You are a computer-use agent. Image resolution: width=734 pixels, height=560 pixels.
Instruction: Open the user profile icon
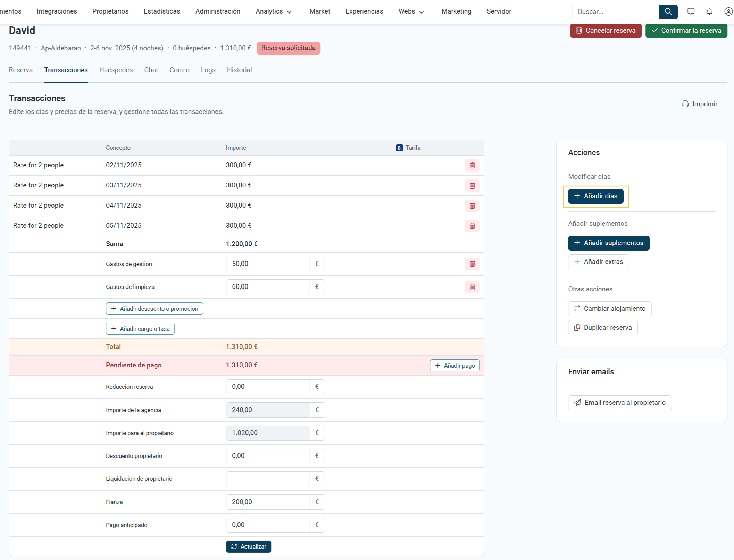pyautogui.click(x=728, y=11)
